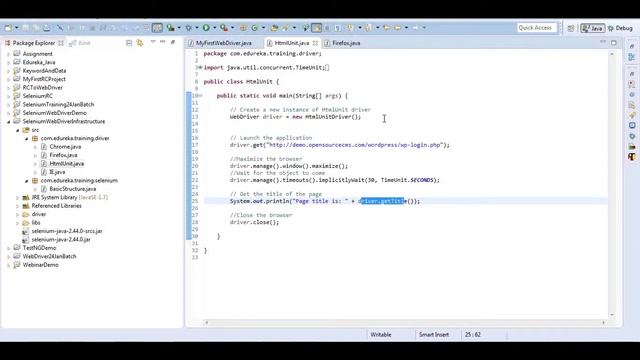The height and width of the screenshot is (360, 640).
Task: Switch to the Java perspective button
Action: (x=593, y=28)
